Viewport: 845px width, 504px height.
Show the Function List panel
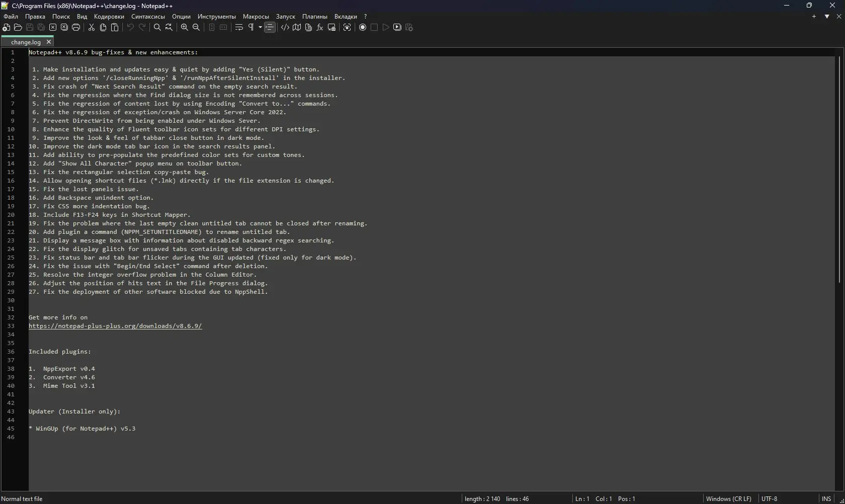tap(320, 28)
